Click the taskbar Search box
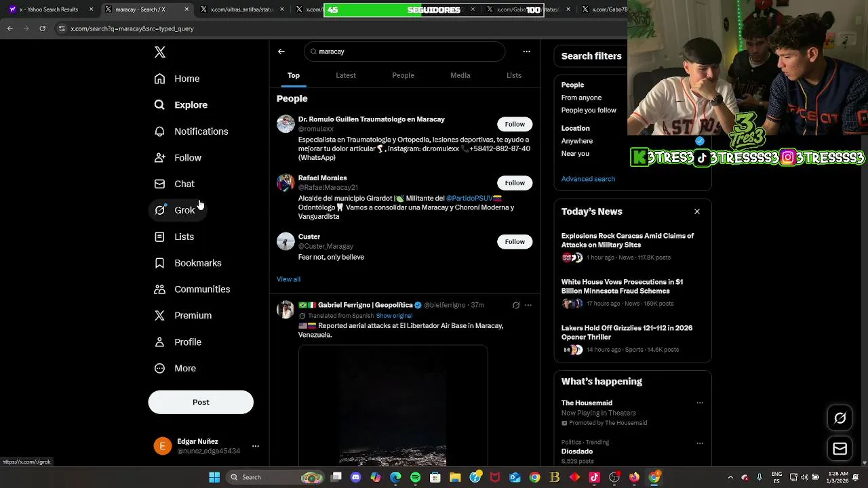This screenshot has width=868, height=488. click(275, 477)
